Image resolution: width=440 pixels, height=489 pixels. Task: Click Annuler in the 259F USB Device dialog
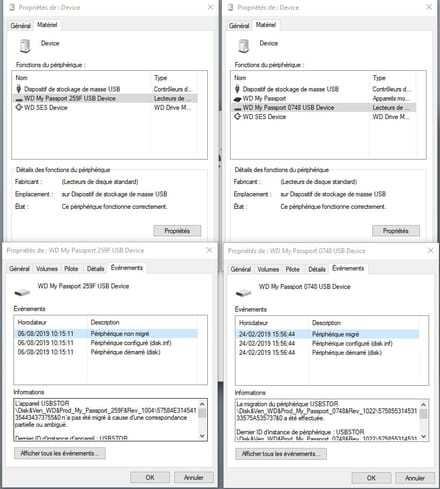click(x=194, y=477)
